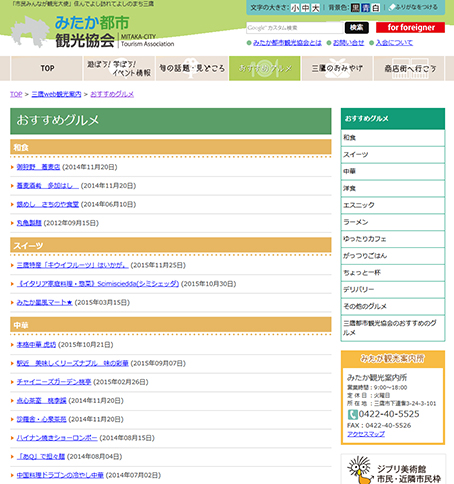Open the キウイフルーツ sweets entry

(73, 265)
